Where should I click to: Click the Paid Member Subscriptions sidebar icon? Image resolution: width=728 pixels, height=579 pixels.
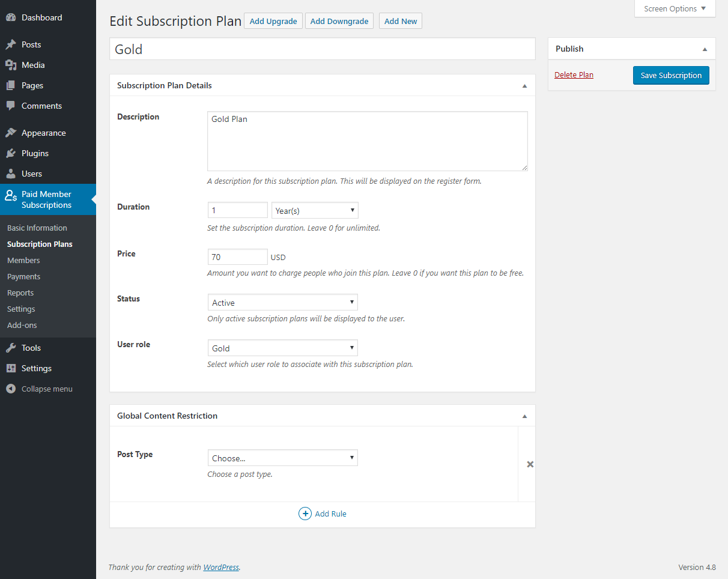click(13, 199)
